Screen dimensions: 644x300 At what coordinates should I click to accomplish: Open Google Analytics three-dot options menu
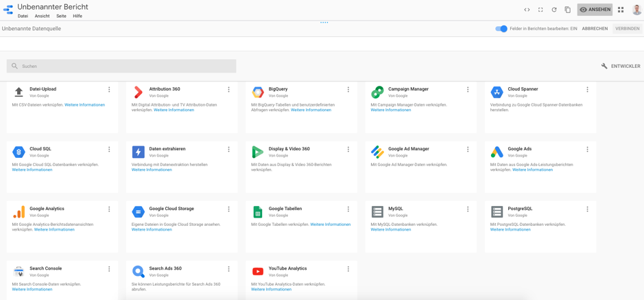(x=109, y=209)
